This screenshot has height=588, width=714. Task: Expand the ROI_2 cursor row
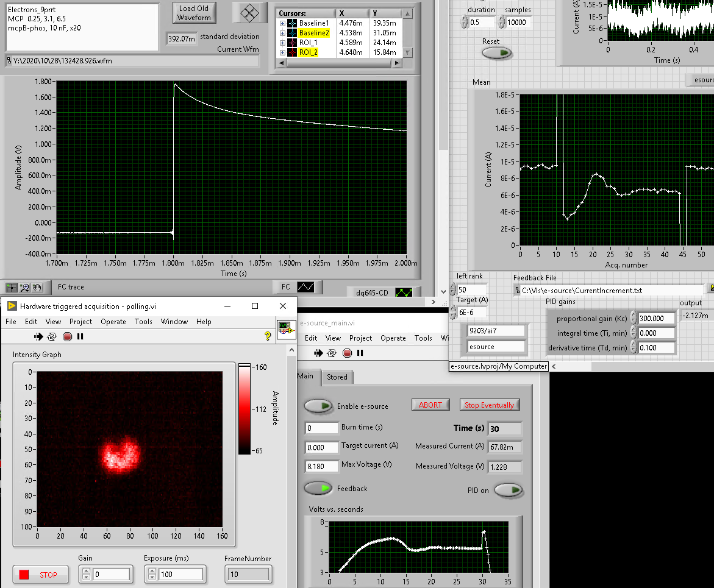pyautogui.click(x=282, y=52)
